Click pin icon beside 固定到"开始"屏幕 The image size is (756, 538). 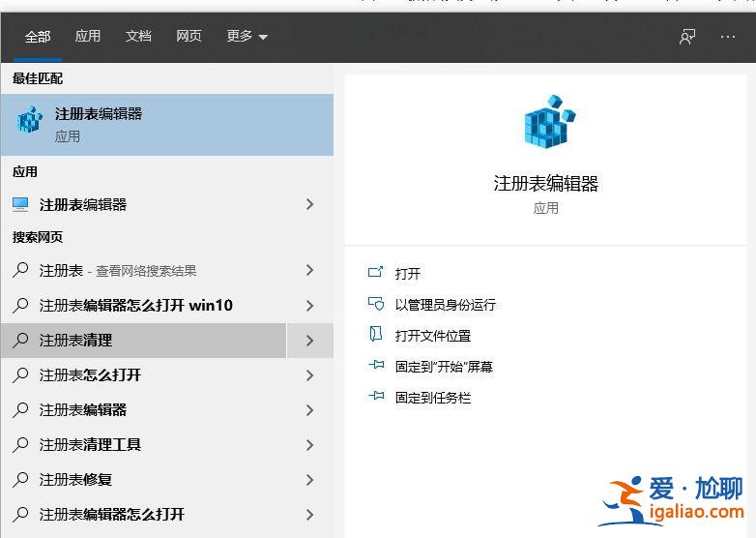[376, 365]
